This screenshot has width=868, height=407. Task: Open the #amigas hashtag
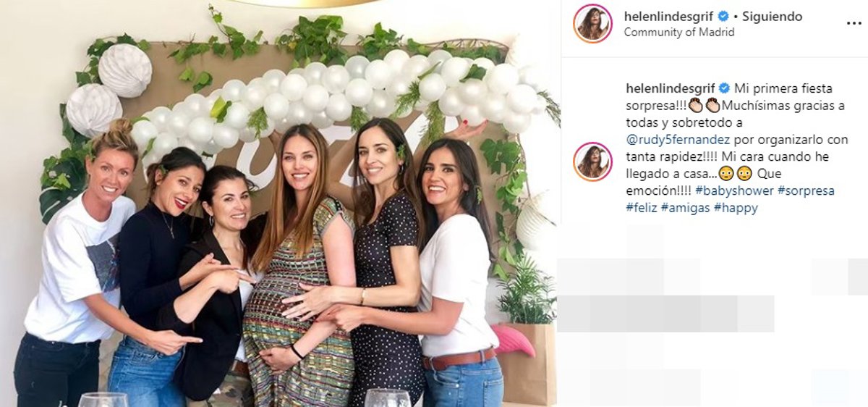click(x=685, y=208)
